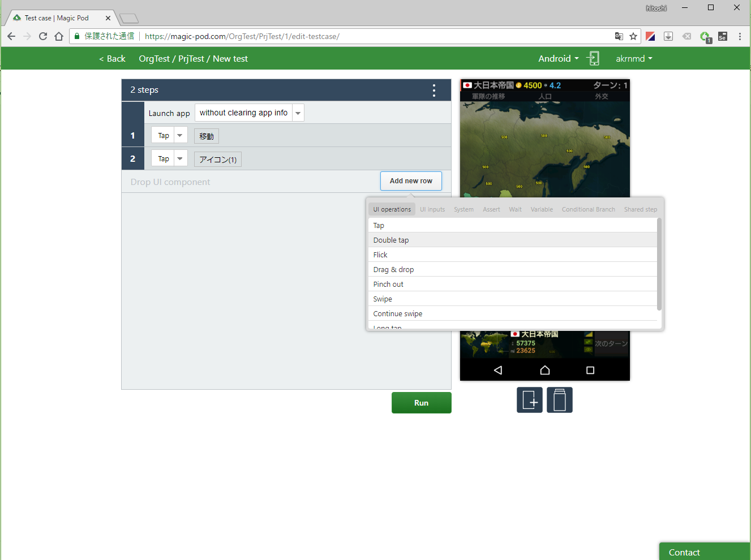Click the secure connection padlock icon

click(x=77, y=36)
